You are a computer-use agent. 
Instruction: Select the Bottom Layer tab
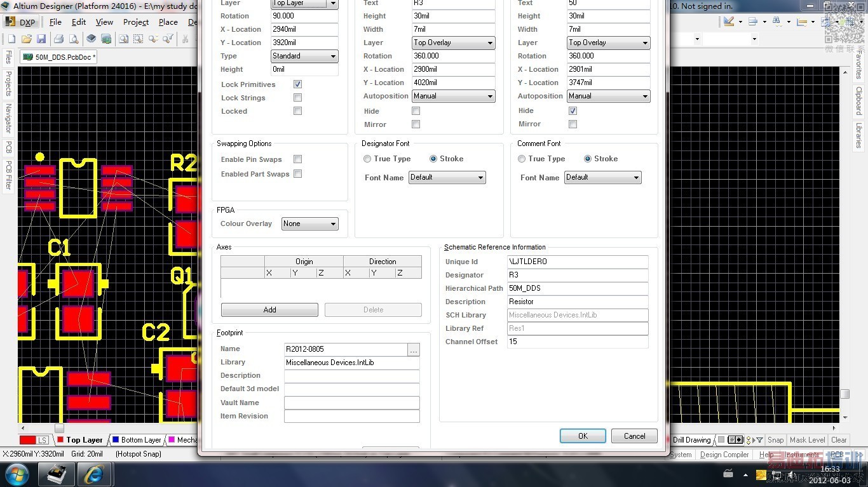[x=137, y=440]
